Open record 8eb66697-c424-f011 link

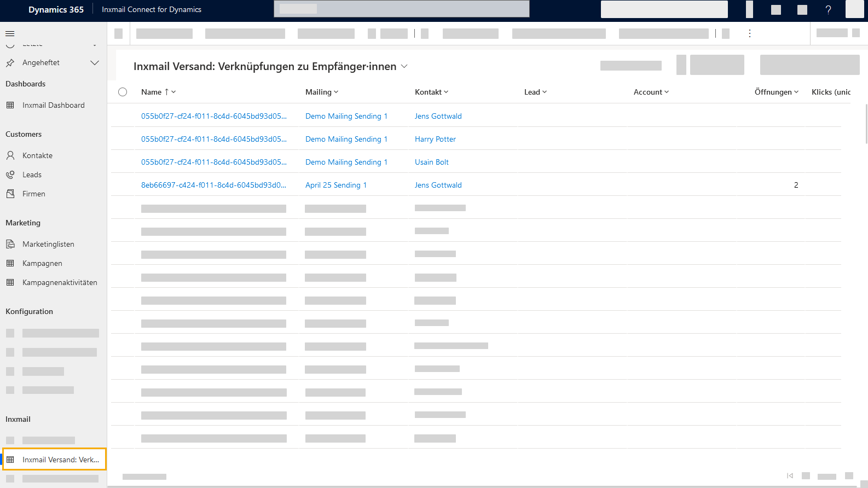click(x=213, y=185)
